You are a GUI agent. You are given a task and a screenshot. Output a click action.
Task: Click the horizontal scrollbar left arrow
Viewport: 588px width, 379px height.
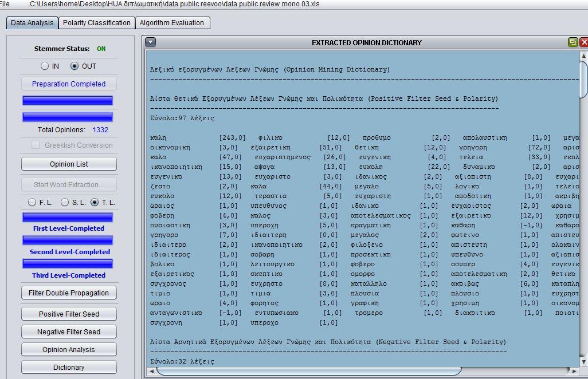coord(151,371)
